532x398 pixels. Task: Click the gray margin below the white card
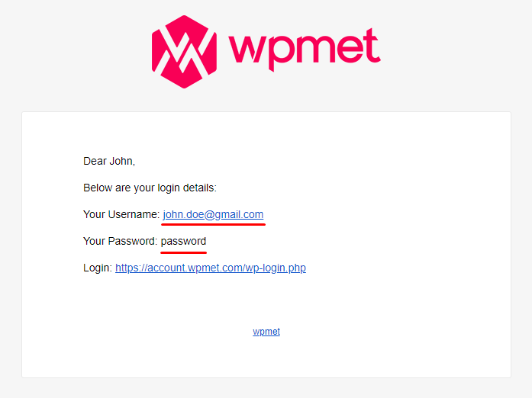[x=266, y=388]
